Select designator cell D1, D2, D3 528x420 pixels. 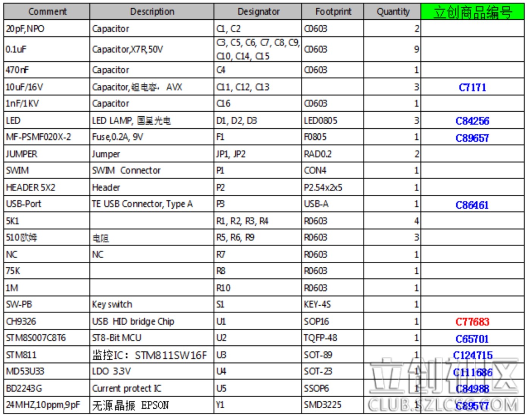[x=258, y=120]
